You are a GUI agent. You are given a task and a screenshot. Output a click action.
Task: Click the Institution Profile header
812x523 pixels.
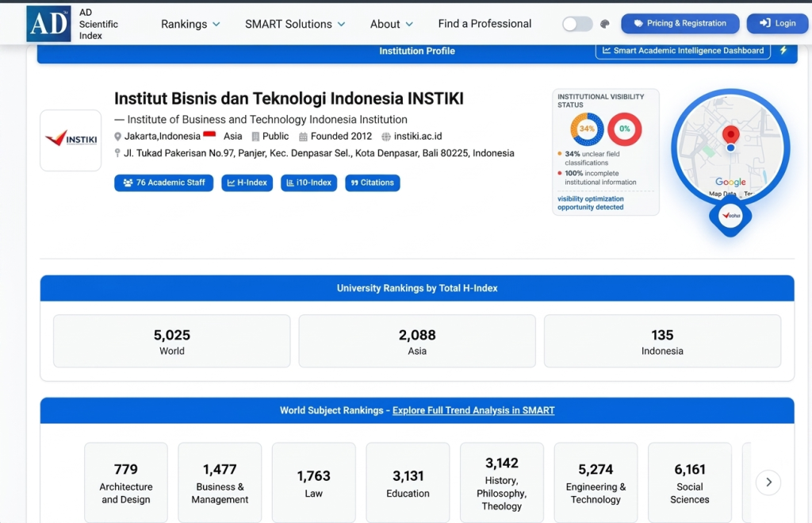point(417,51)
